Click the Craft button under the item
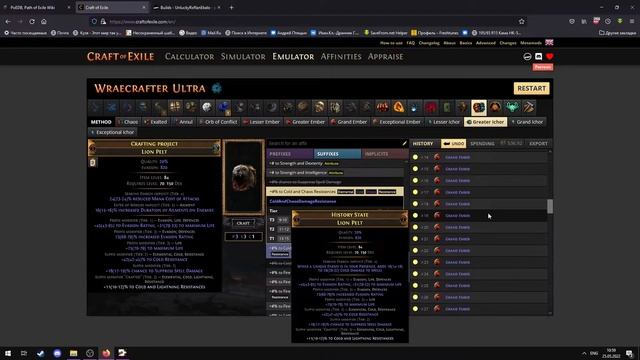 (243, 223)
